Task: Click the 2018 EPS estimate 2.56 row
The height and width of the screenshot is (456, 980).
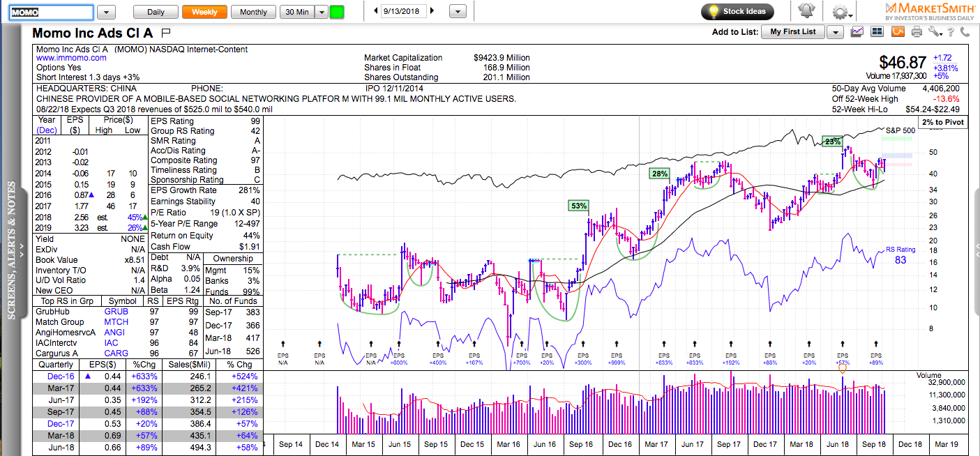Action: (x=91, y=218)
